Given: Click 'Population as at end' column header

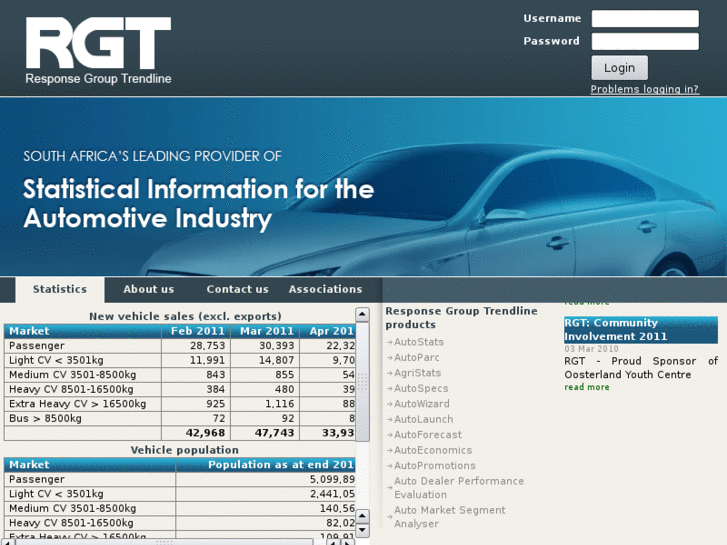Looking at the screenshot, I should click(265, 465).
